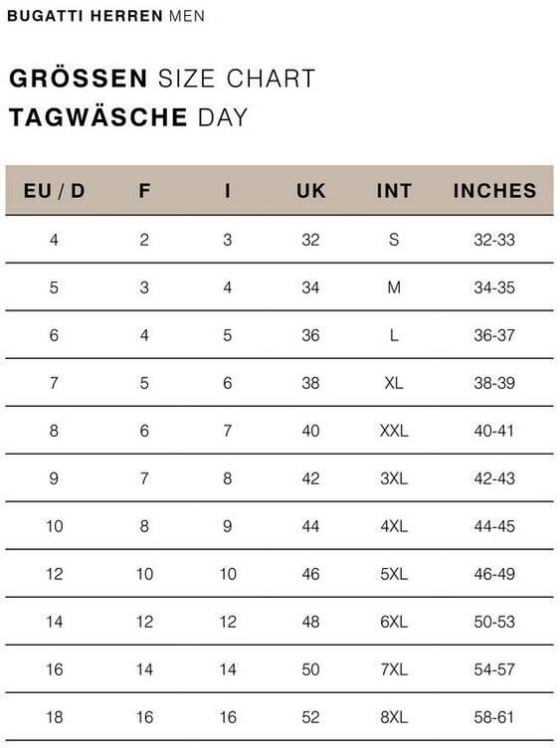Click the I column header
Viewport: 560px width, 748px height.
(228, 191)
